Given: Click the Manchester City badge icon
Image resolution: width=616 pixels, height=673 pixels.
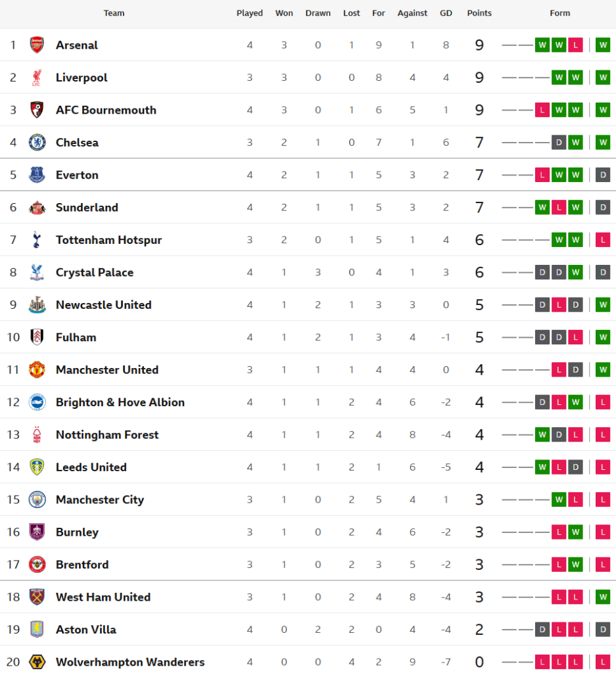Looking at the screenshot, I should tap(37, 499).
